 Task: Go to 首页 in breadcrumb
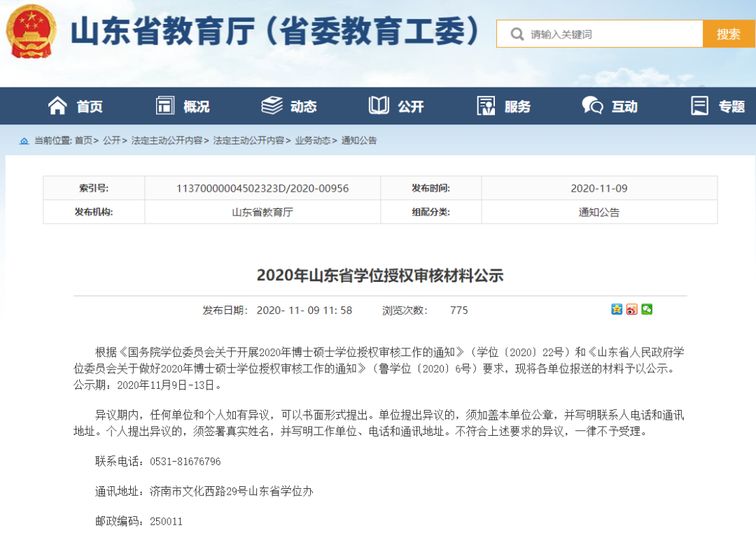tap(83, 141)
